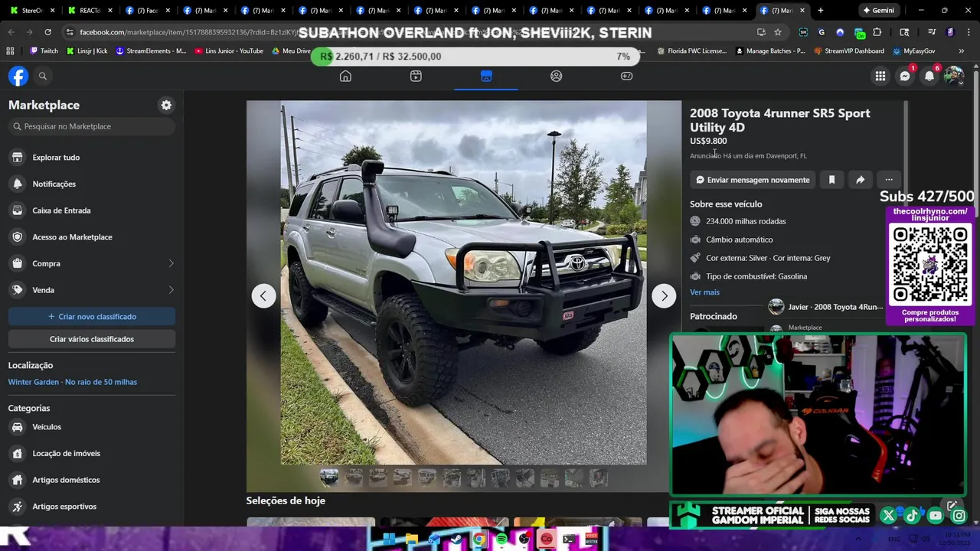
Task: Open Caixa de Entrada in sidebar
Action: click(92, 210)
